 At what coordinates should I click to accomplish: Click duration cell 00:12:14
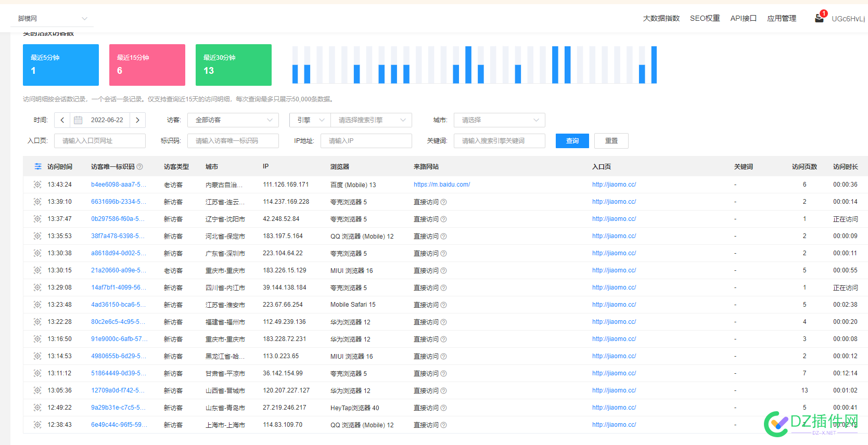coord(845,373)
